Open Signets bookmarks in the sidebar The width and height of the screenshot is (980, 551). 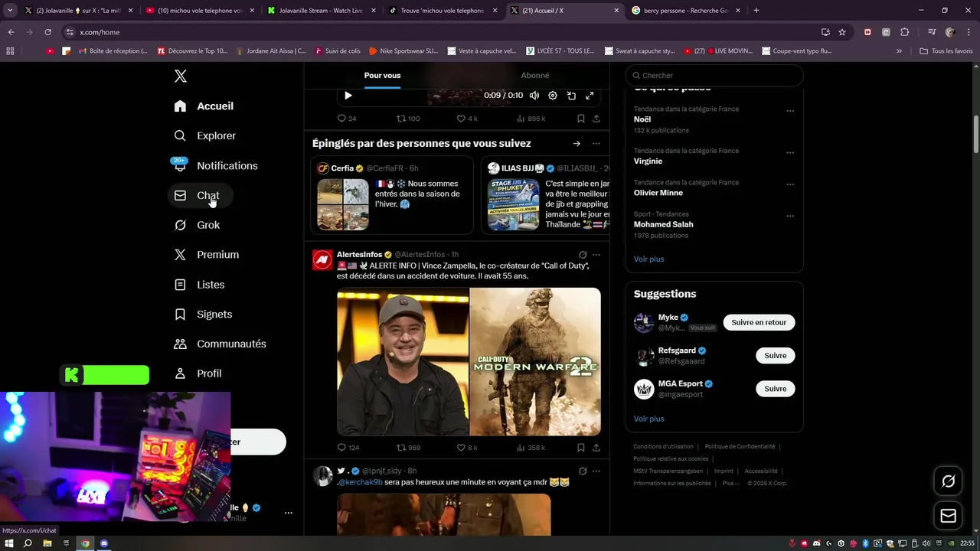pyautogui.click(x=203, y=315)
